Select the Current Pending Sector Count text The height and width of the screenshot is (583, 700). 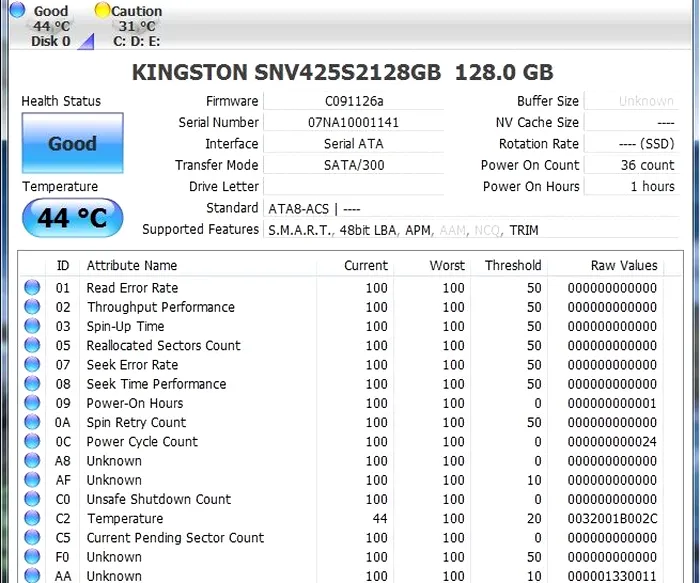[x=175, y=537]
